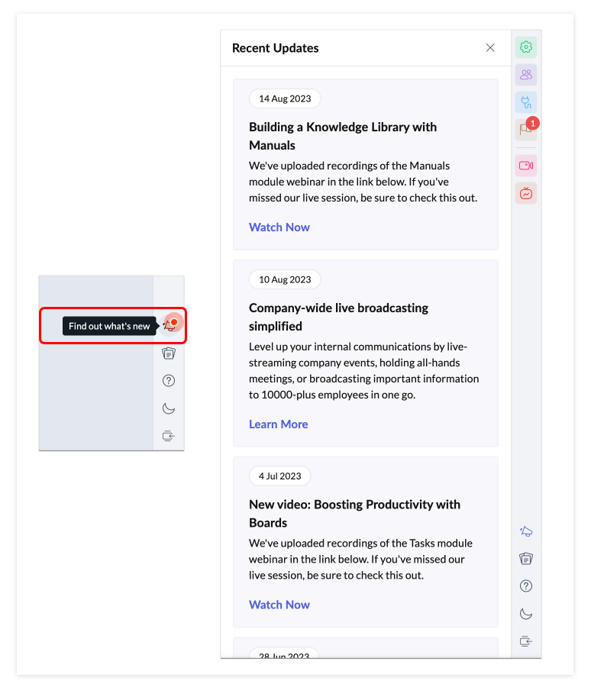Click the megaphone icon with red dot

pos(170,325)
